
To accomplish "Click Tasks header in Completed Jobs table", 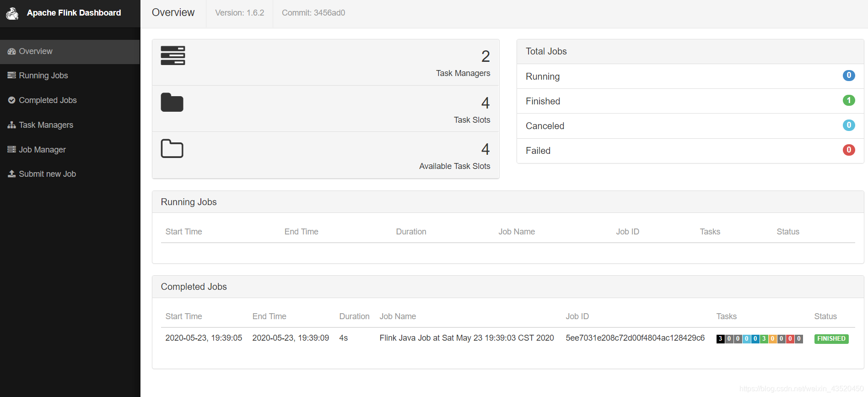I will point(726,316).
